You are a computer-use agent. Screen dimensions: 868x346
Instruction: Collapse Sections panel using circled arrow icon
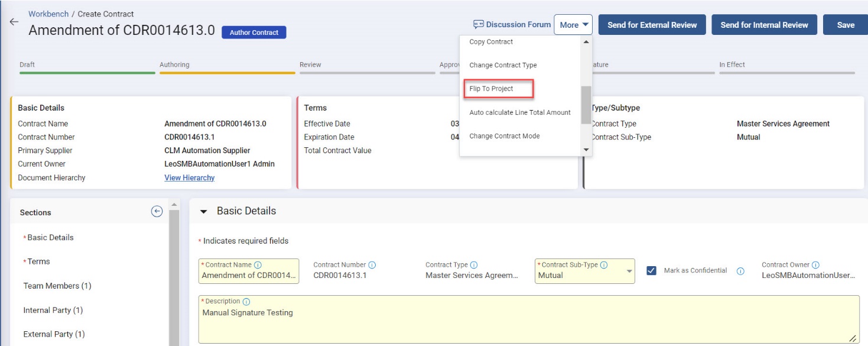click(157, 212)
